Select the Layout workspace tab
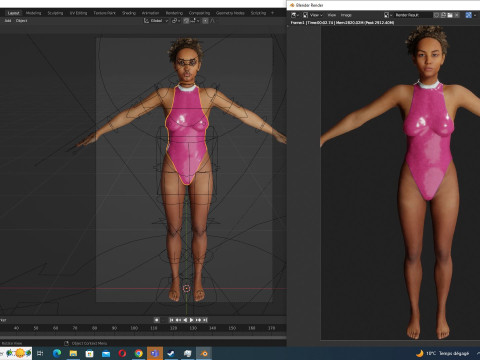480x360 pixels. click(x=13, y=13)
